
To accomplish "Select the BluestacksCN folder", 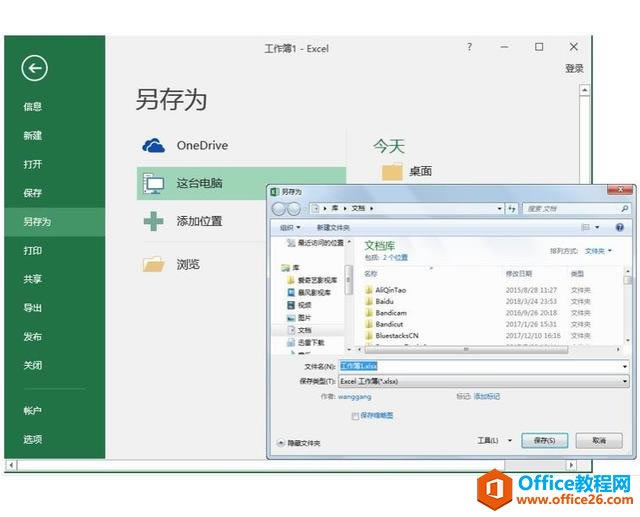I will click(392, 336).
